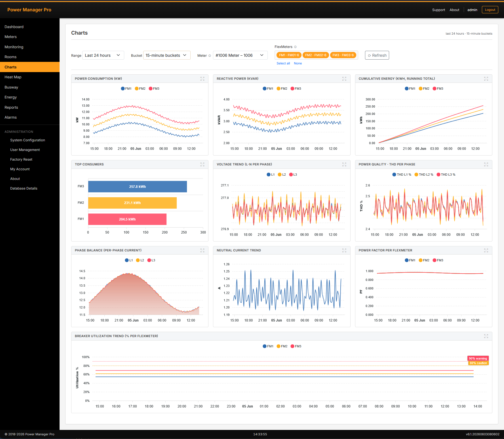Viewport: 504px width, 439px height.
Task: Go to Busway in the sidebar
Action: coord(30,87)
